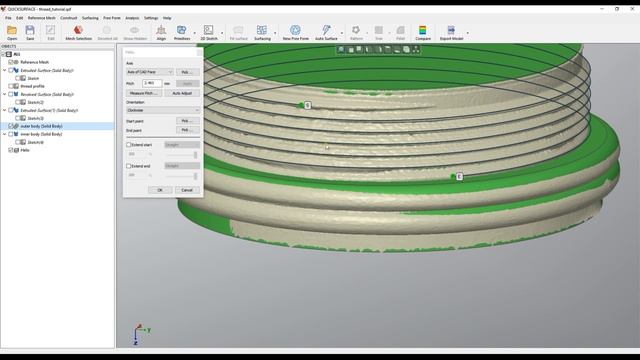Click the Save floppy disk icon

coord(30,30)
